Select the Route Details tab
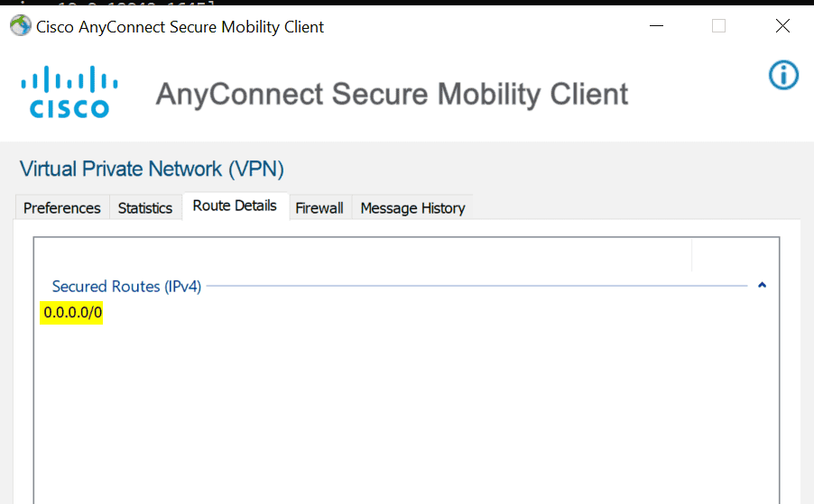Image resolution: width=814 pixels, height=504 pixels. [x=235, y=206]
